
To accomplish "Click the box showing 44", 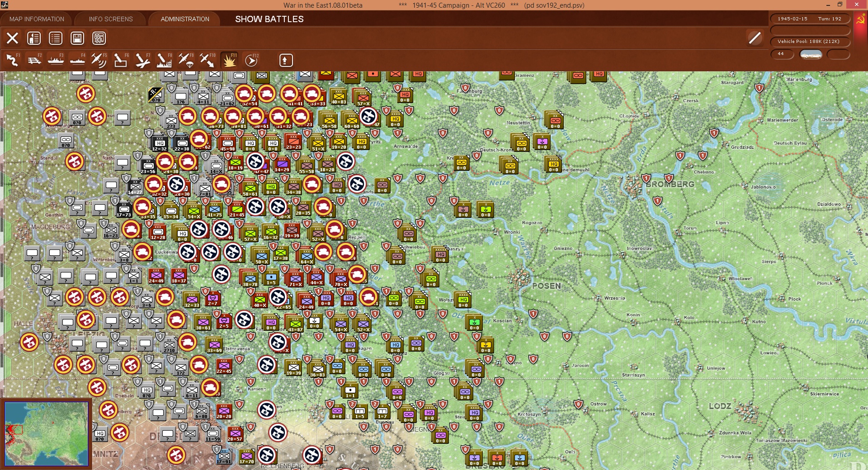I will 782,54.
